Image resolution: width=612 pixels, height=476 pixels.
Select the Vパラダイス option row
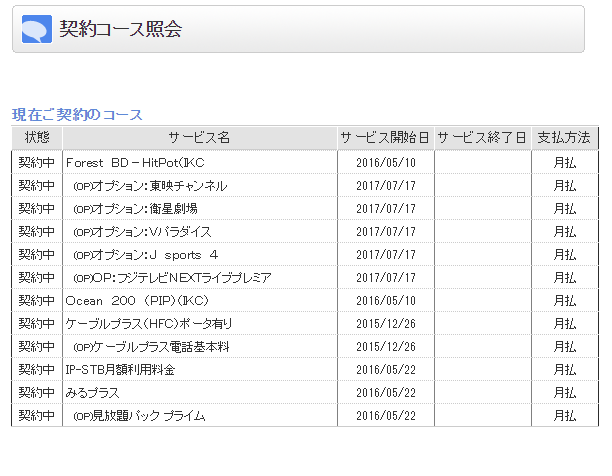point(142,231)
